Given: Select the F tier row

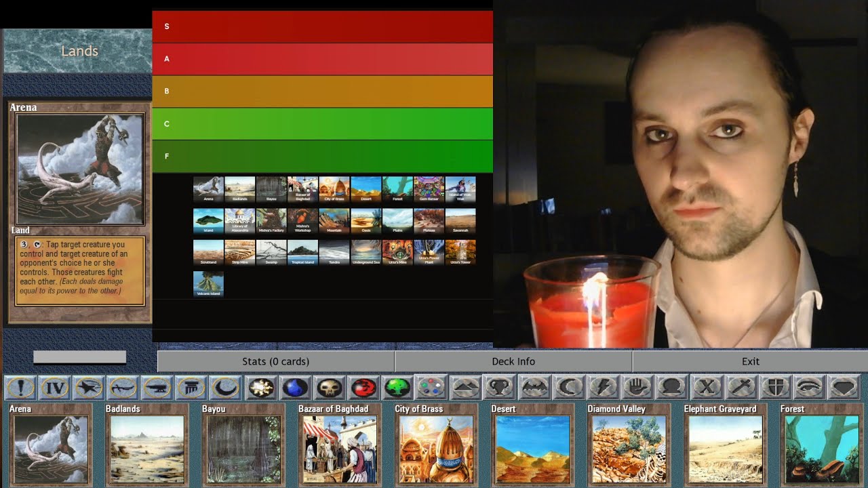Looking at the screenshot, I should (x=323, y=157).
